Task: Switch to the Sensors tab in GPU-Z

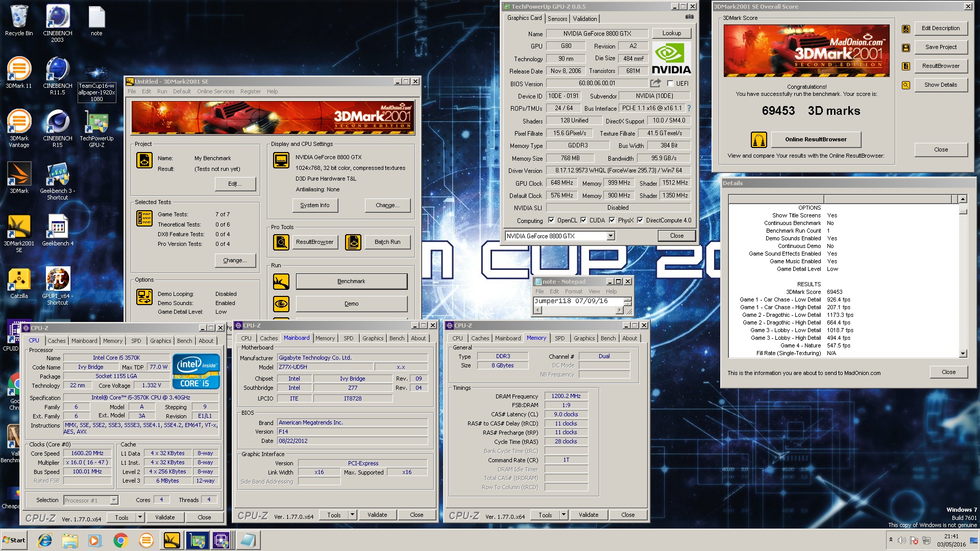Action: 557,18
